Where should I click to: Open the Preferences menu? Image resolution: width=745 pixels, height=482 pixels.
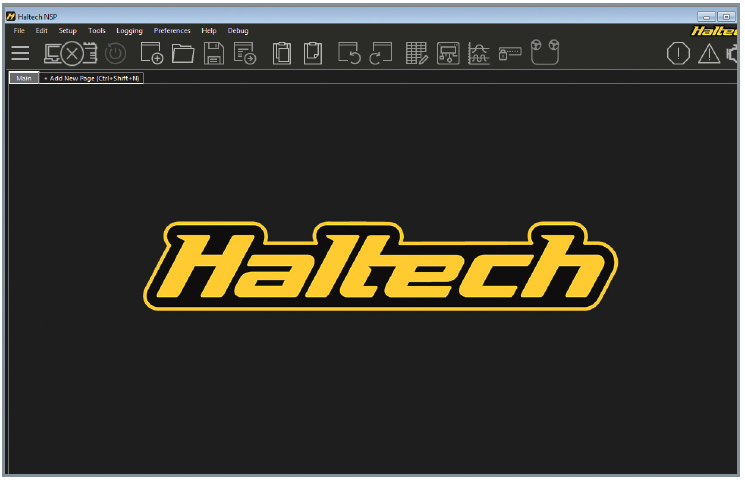pos(172,30)
